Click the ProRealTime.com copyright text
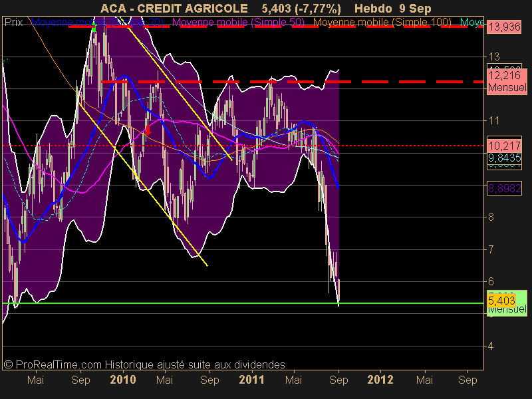Viewport: 532px width, 399px height. click(x=144, y=364)
